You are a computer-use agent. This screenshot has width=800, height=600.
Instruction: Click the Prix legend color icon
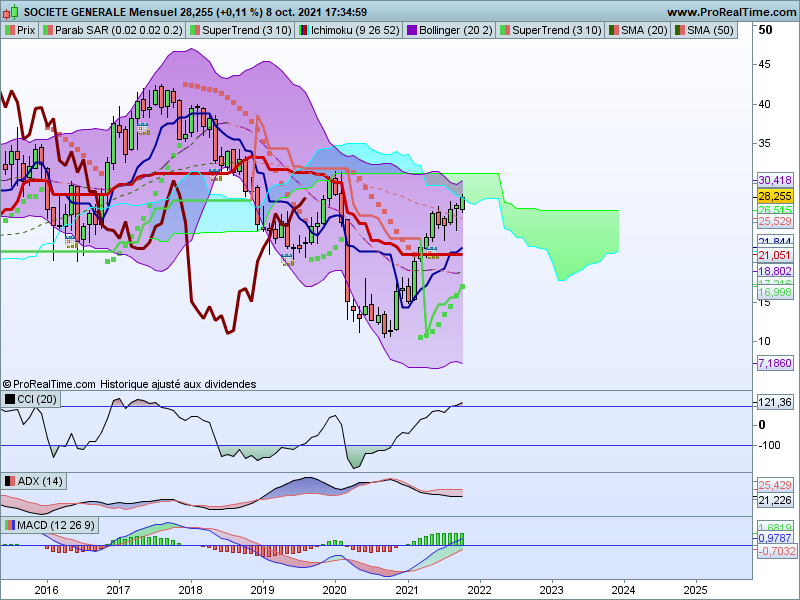tap(10, 30)
